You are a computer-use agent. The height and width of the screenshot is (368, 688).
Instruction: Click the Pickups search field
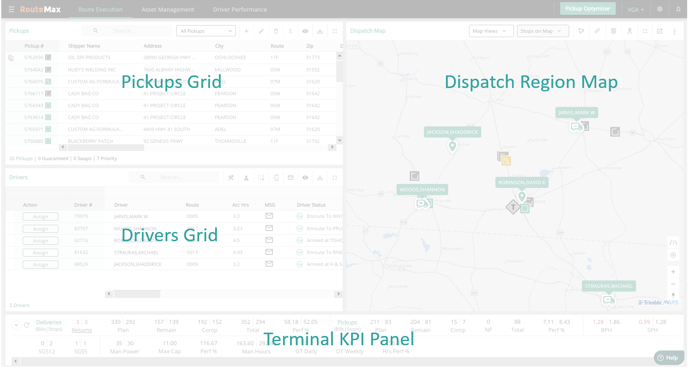coord(127,31)
